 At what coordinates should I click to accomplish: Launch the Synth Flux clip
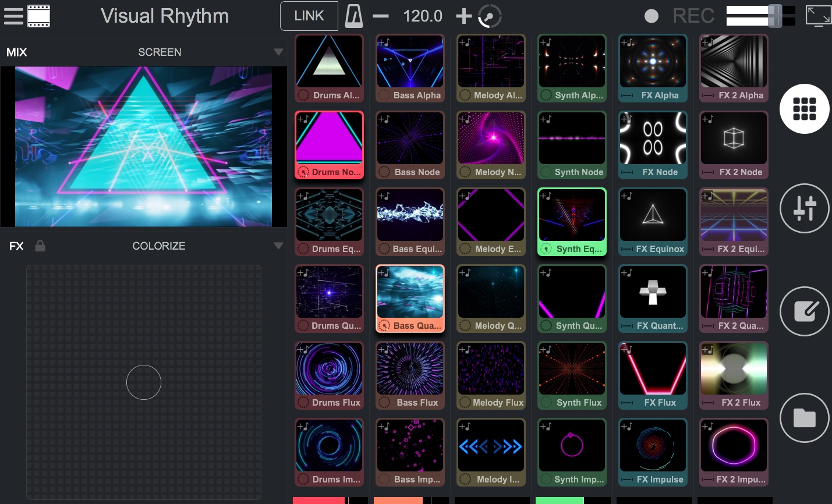[x=572, y=375]
